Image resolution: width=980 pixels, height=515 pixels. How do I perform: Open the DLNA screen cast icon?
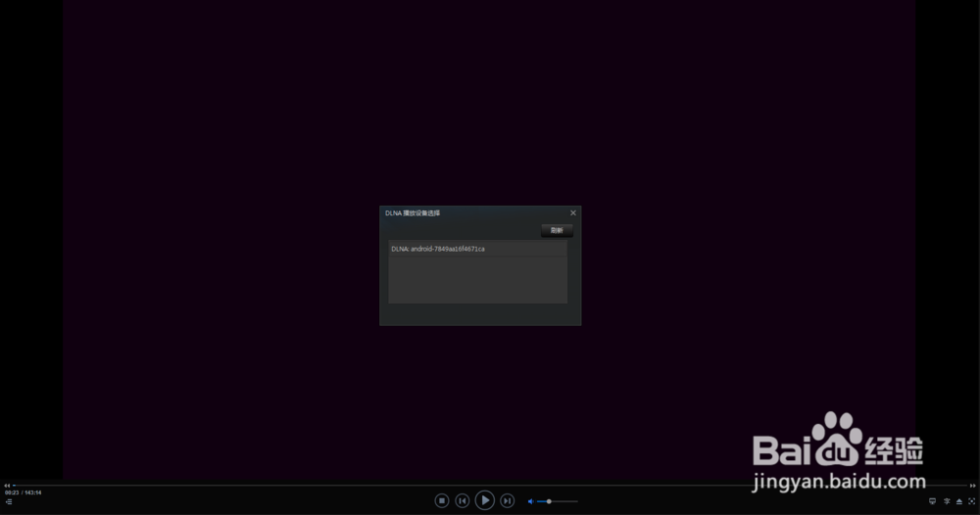[x=933, y=501]
